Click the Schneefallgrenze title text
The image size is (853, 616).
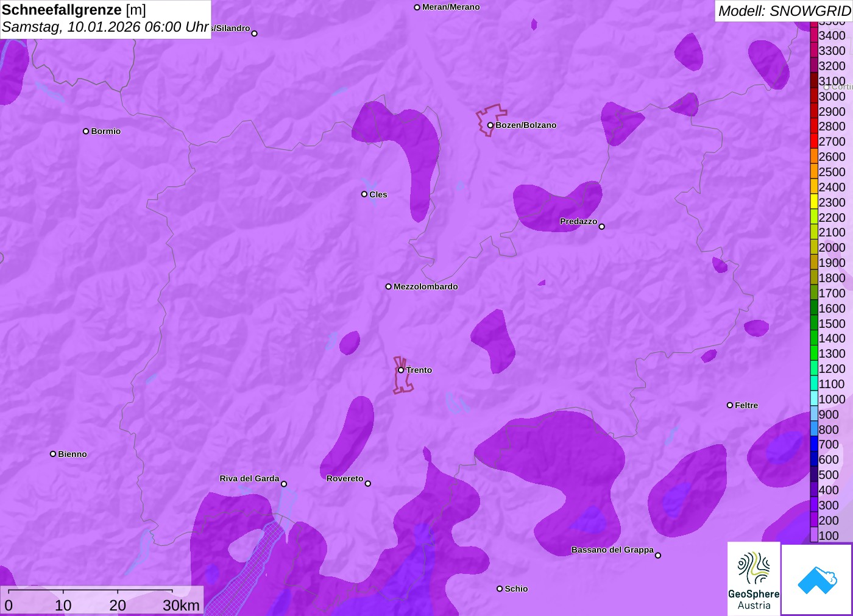pos(62,10)
